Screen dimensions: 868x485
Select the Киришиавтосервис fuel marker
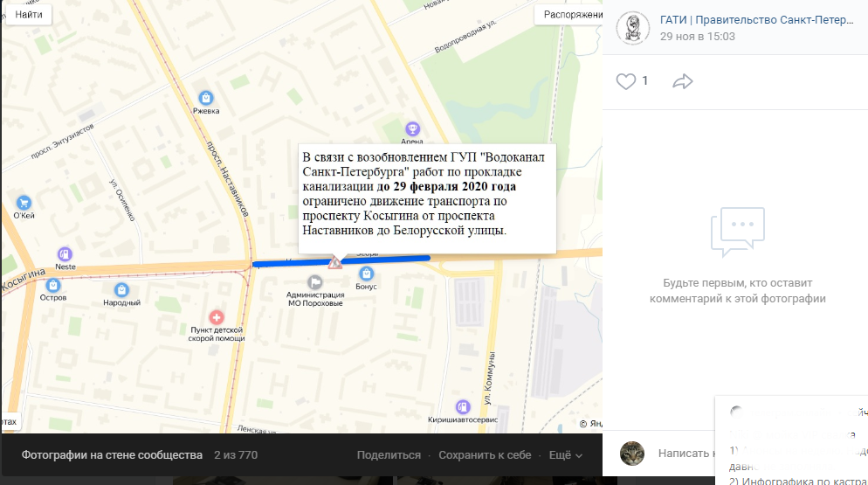click(x=463, y=407)
